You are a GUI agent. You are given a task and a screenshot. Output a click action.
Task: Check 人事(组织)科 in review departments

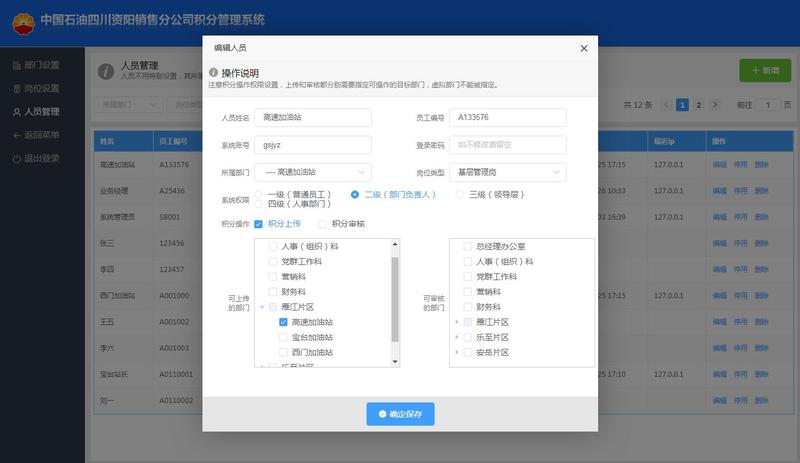pyautogui.click(x=467, y=262)
